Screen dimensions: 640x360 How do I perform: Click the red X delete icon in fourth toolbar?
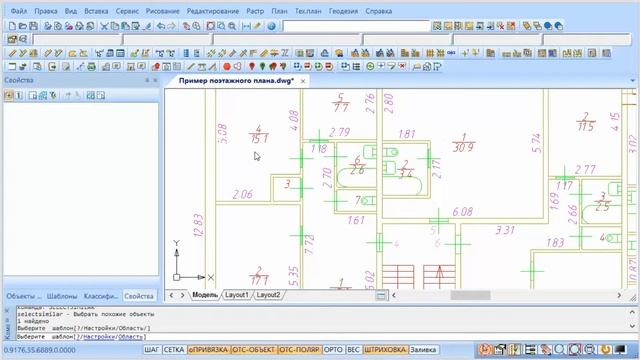pos(402,66)
